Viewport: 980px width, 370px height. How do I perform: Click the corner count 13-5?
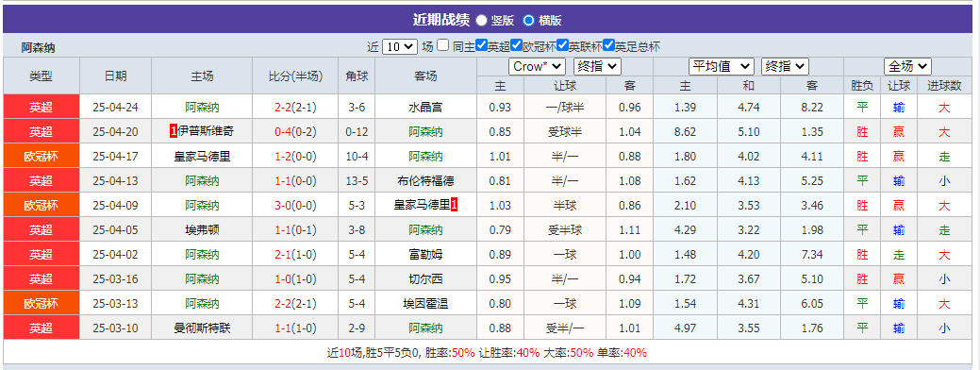point(357,181)
